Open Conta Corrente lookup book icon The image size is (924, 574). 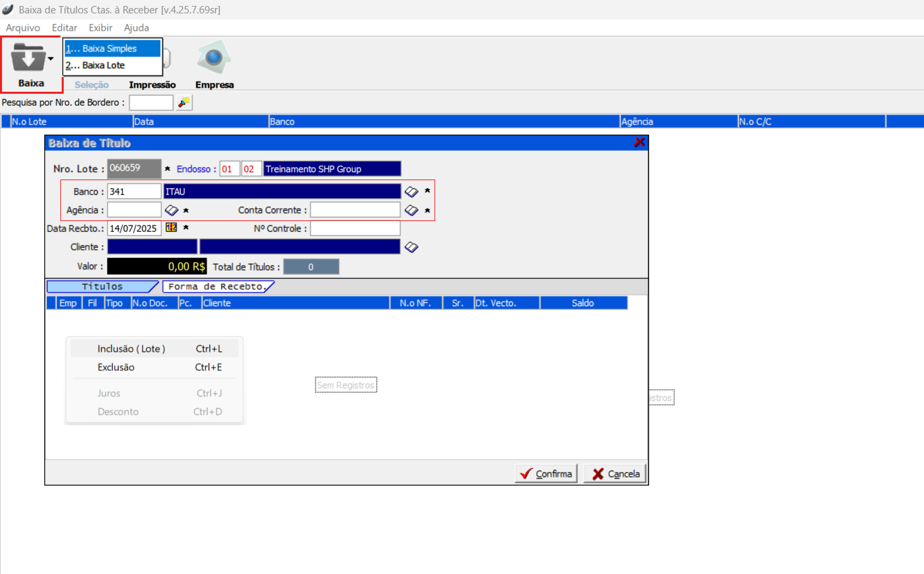tap(411, 210)
